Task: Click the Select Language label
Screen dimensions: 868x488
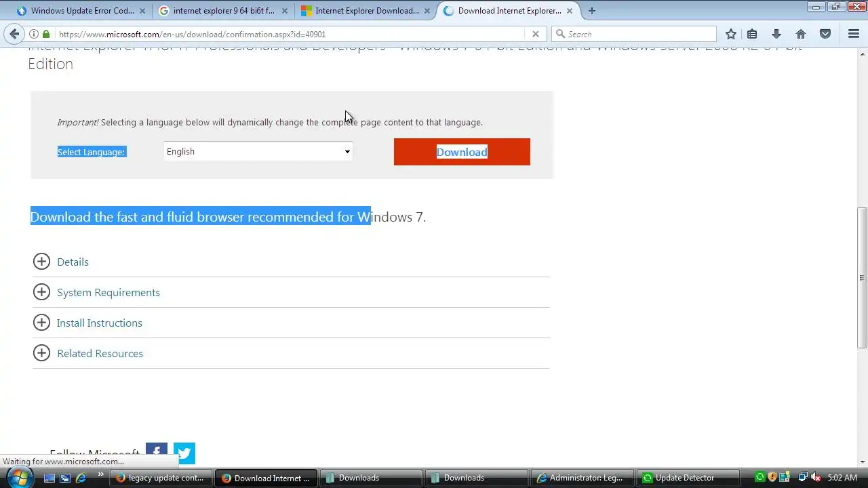Action: tap(92, 152)
